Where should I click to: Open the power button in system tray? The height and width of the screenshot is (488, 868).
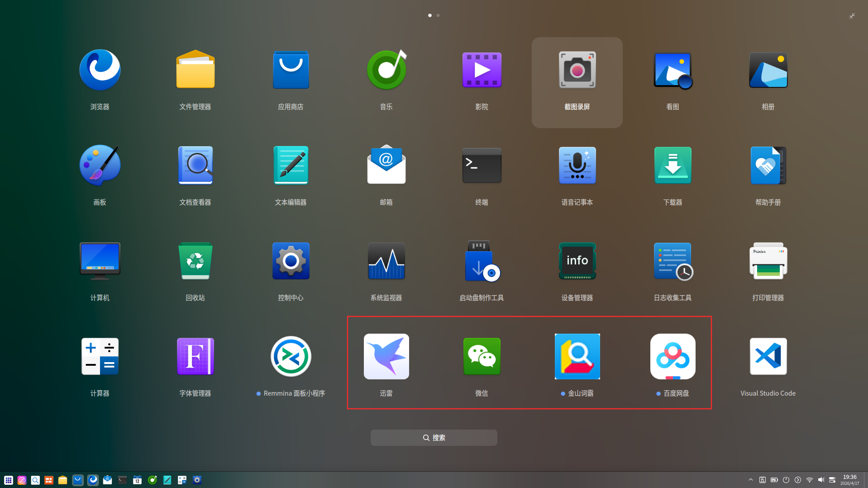(x=786, y=480)
